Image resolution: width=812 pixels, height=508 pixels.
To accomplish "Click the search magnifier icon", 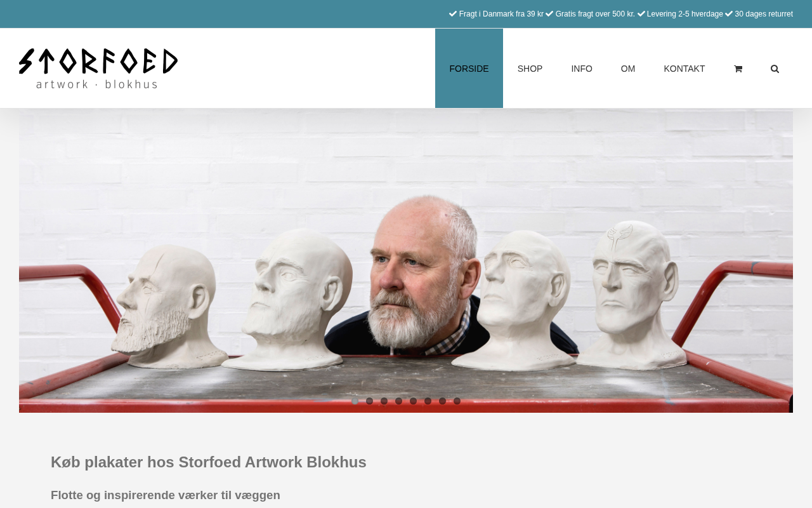I will [x=775, y=69].
